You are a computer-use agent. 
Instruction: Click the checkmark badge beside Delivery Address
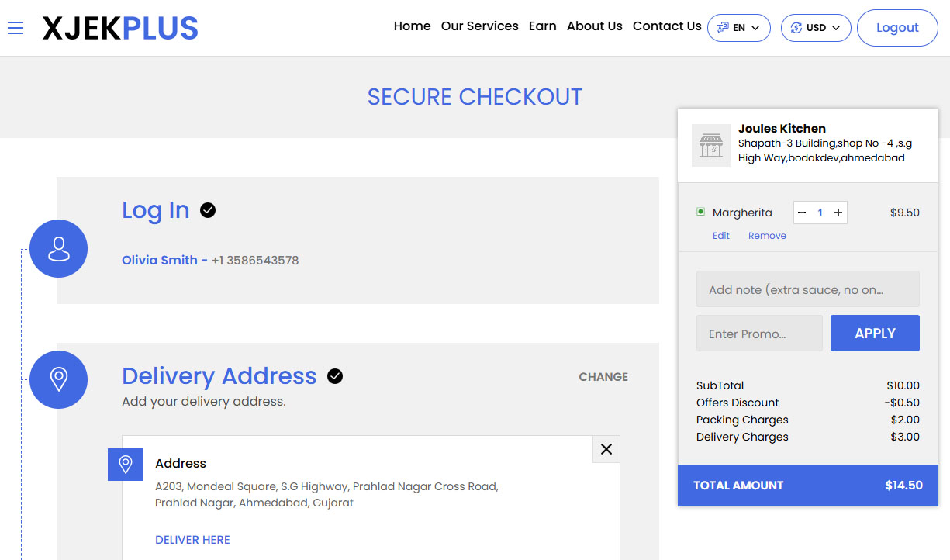[334, 376]
